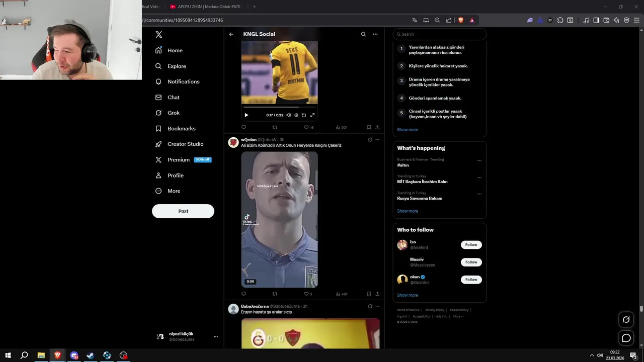Go to Home in the sidebar
The height and width of the screenshot is (362, 644).
click(169, 50)
